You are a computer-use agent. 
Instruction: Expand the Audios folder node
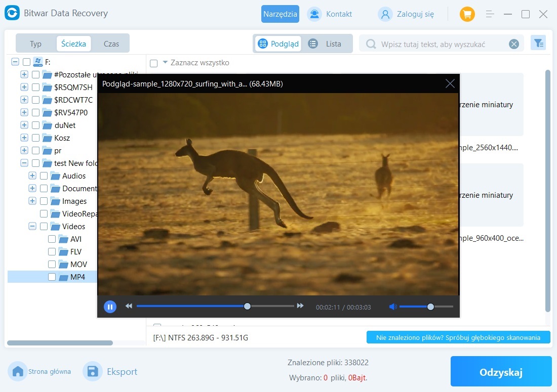click(x=32, y=176)
